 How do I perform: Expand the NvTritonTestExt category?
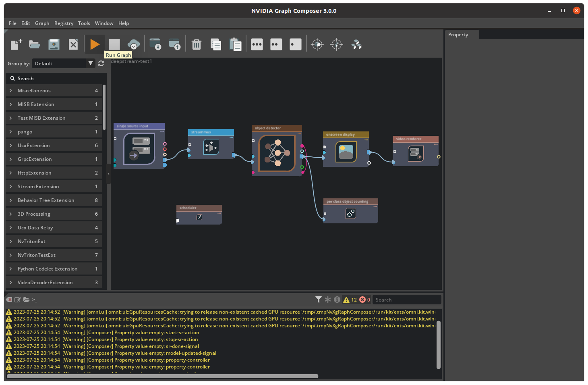54,255
